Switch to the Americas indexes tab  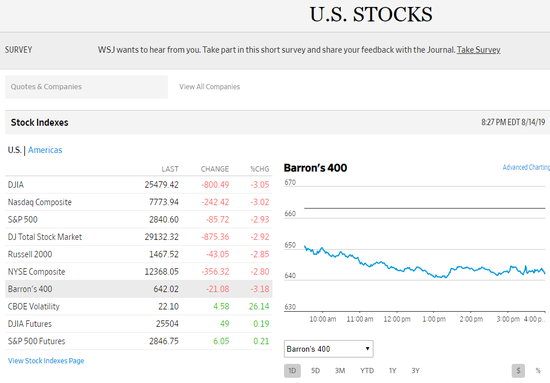(x=45, y=150)
